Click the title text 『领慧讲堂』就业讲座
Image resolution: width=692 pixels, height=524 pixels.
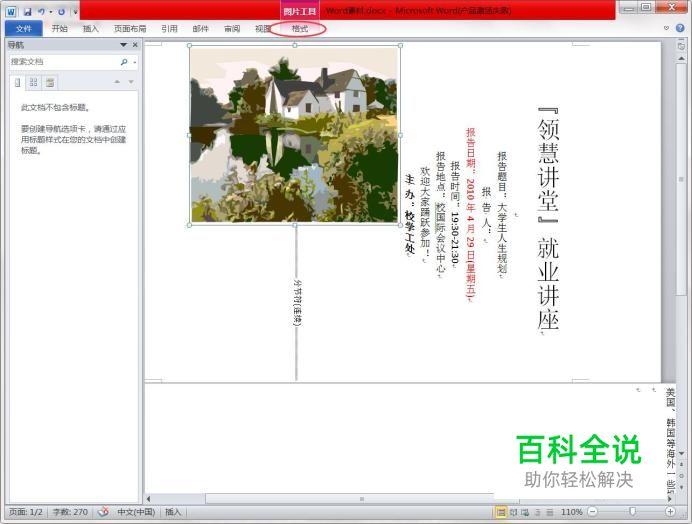[548, 219]
